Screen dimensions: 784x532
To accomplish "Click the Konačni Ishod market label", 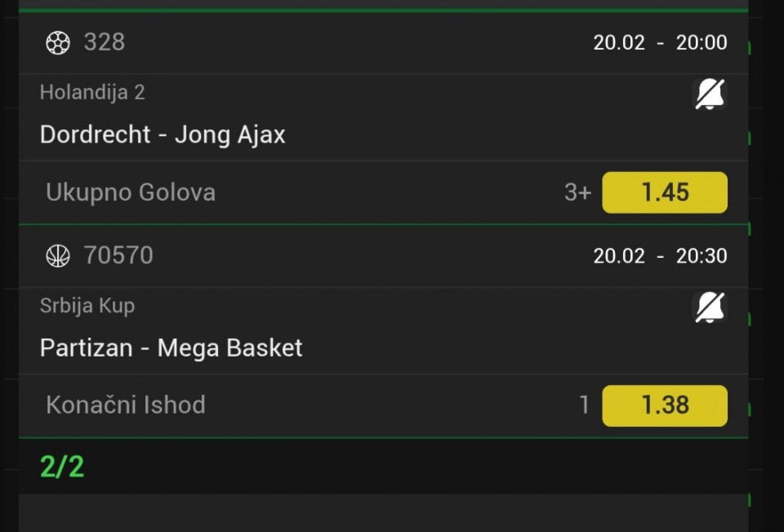I will pyautogui.click(x=126, y=406).
